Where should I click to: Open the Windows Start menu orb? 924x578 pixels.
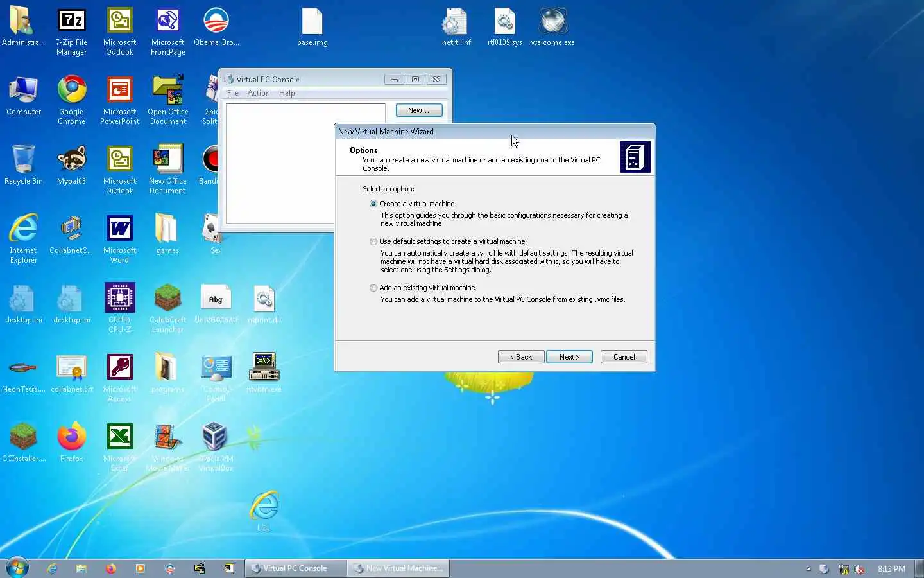click(17, 568)
